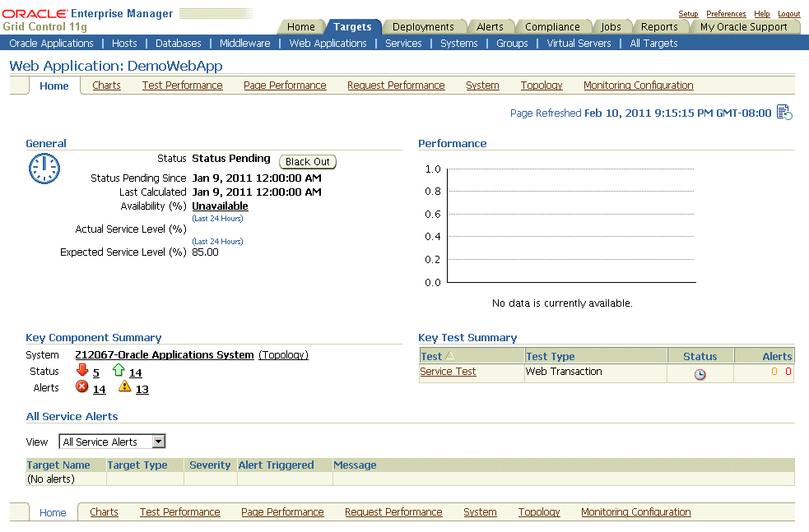Open Virtual Servers subtab
Viewport: 809px width, 532px height.
[x=579, y=44]
